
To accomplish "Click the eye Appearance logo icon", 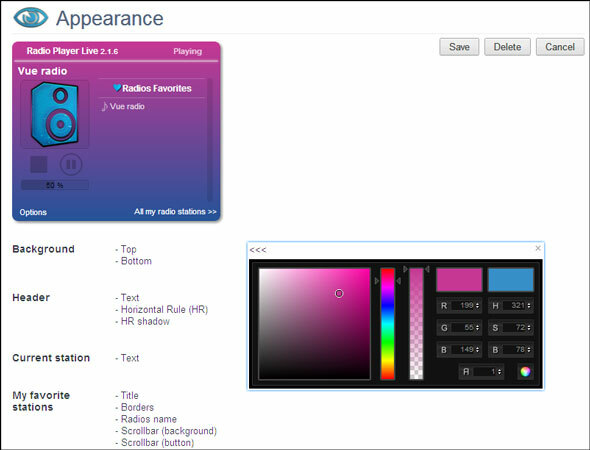I will pos(30,18).
